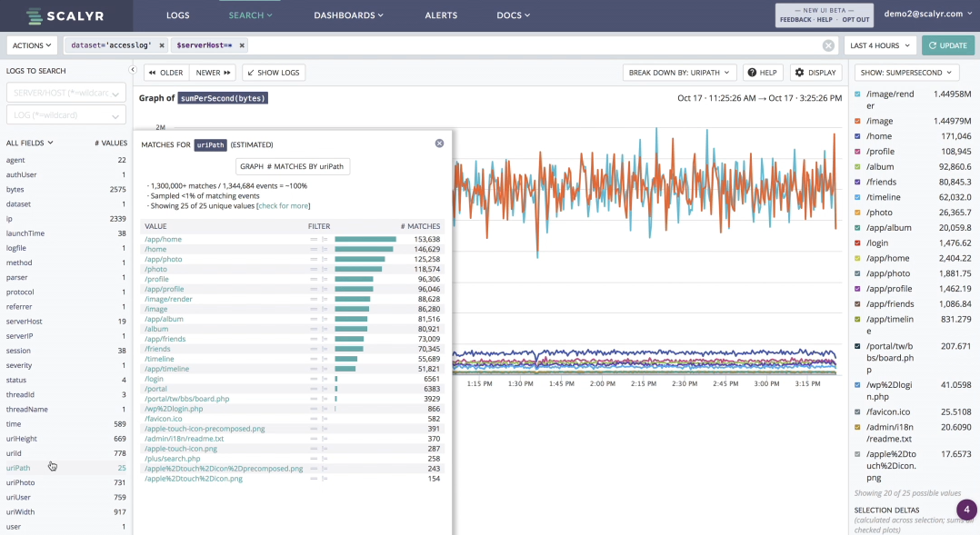Viewport: 980px width, 535px height.
Task: Click the equals filter icon for /app/home
Action: click(x=314, y=240)
